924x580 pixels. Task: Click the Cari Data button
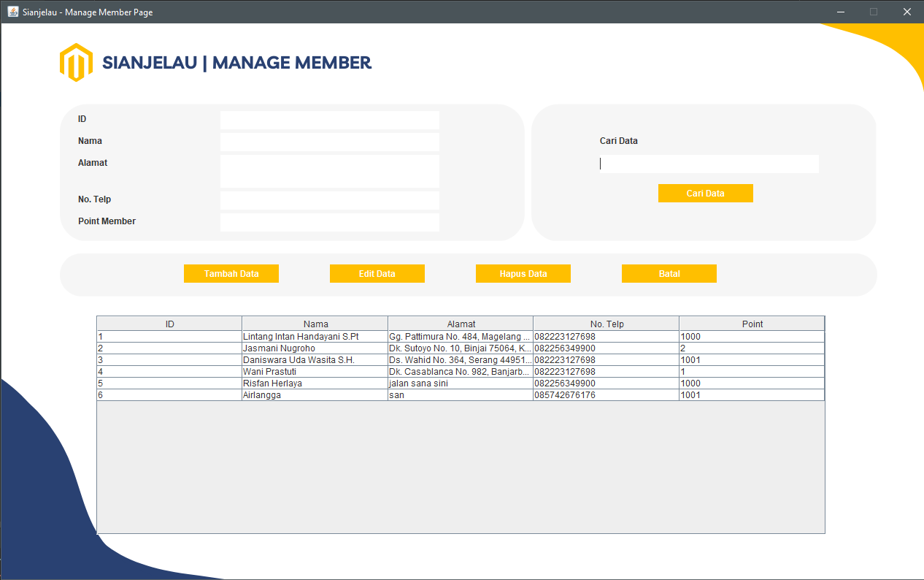(706, 193)
